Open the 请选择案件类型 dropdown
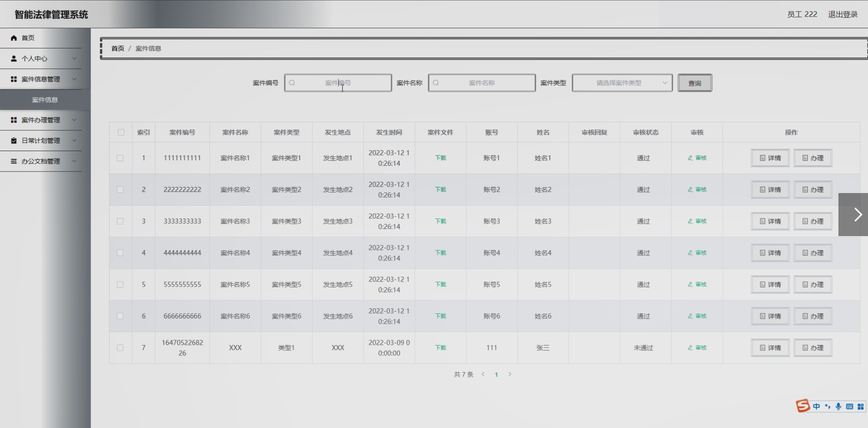The height and width of the screenshot is (428, 868). (x=622, y=83)
